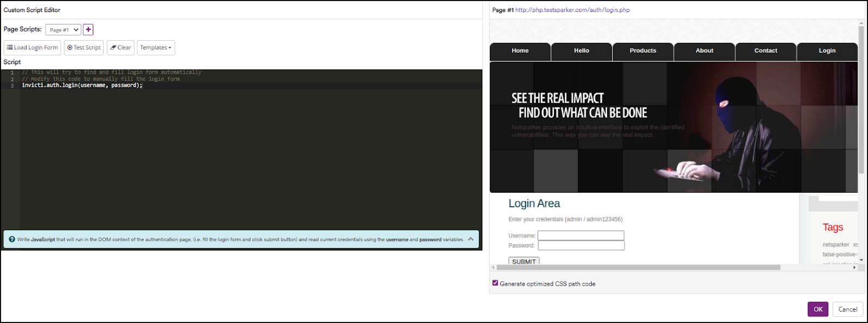The width and height of the screenshot is (868, 323).
Task: Focus the Username input field
Action: [x=581, y=236]
